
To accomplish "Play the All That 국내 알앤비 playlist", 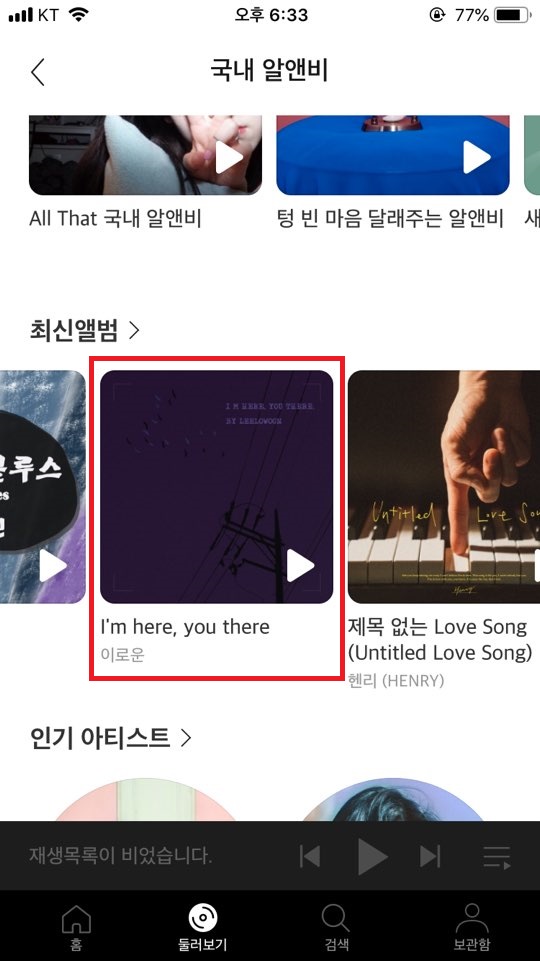I will click(229, 159).
